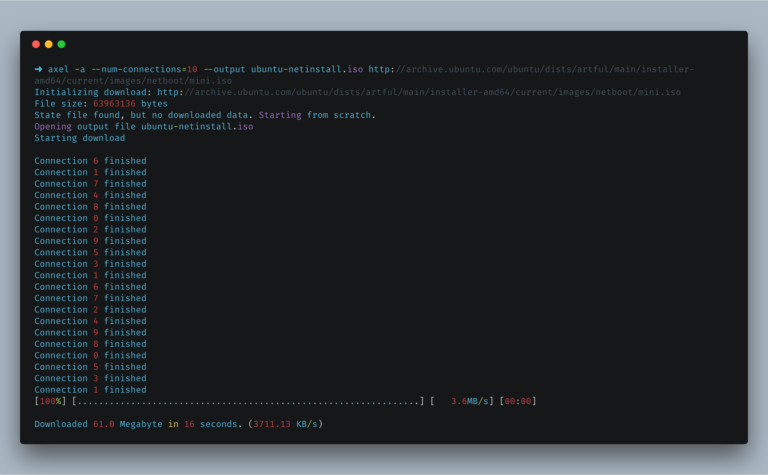Click the "Starting download" line
Image resolution: width=768 pixels, height=475 pixels.
click(x=79, y=138)
